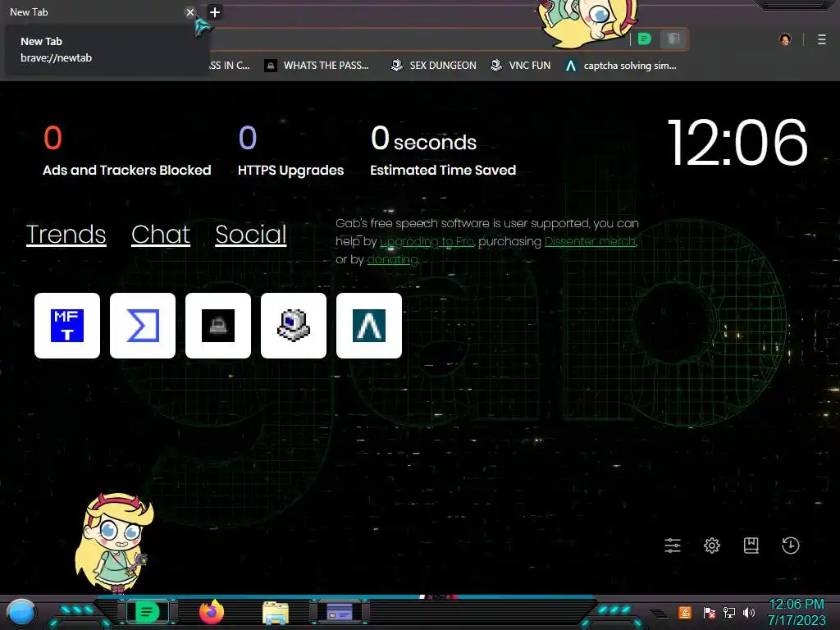Open the purple window app on taskbar

(x=340, y=612)
